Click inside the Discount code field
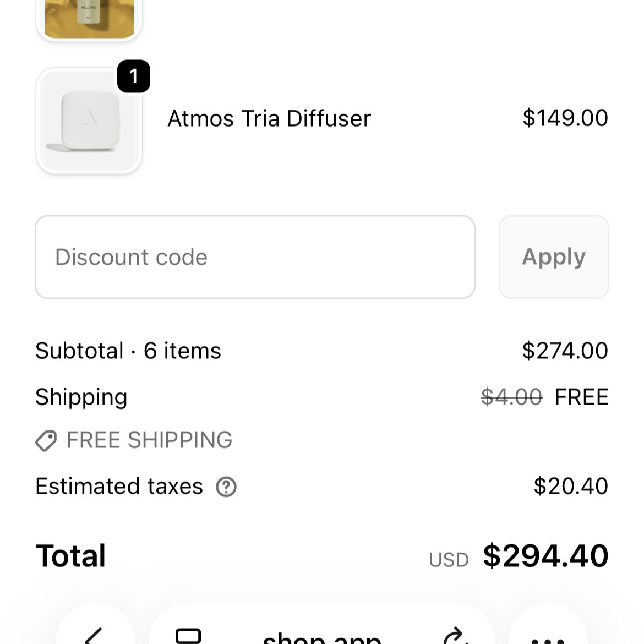Image resolution: width=644 pixels, height=644 pixels. (255, 257)
